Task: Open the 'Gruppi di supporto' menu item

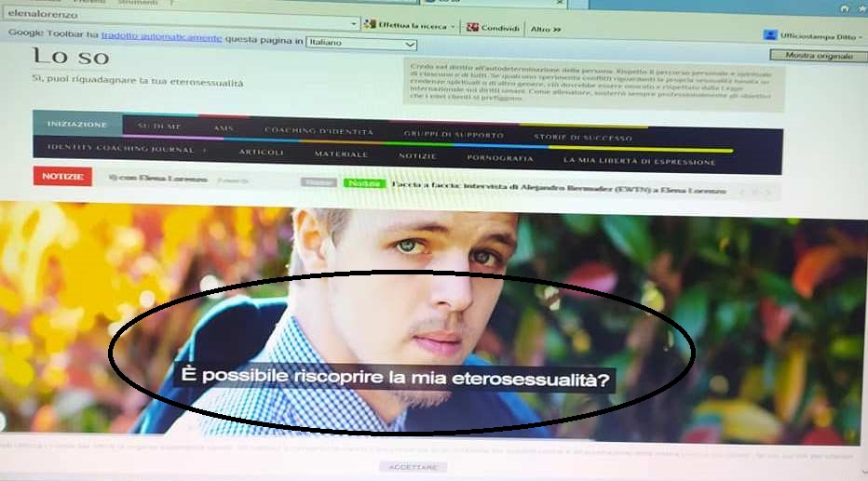Action: (454, 134)
